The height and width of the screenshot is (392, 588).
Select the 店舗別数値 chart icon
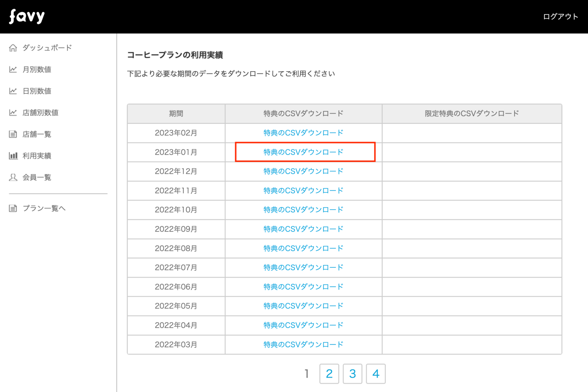point(13,112)
